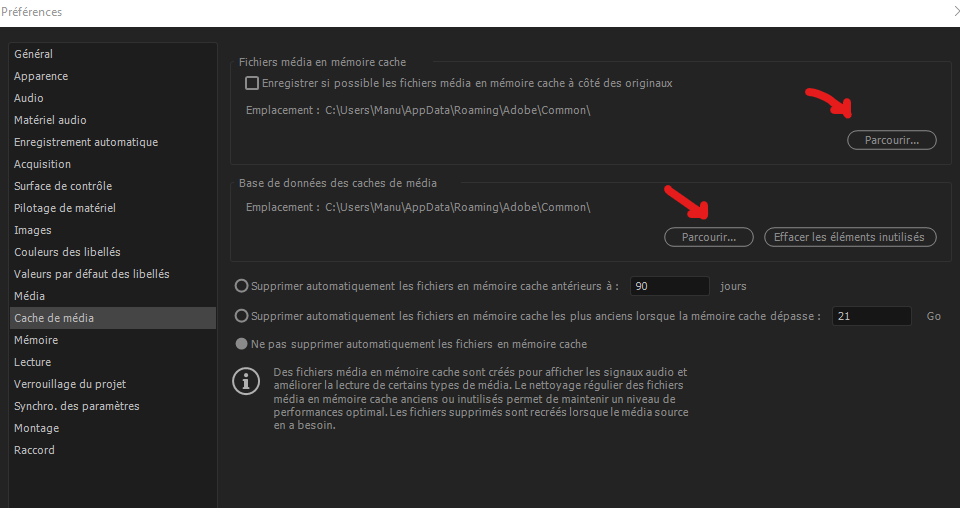Click the Base de données des caches heading

click(338, 183)
